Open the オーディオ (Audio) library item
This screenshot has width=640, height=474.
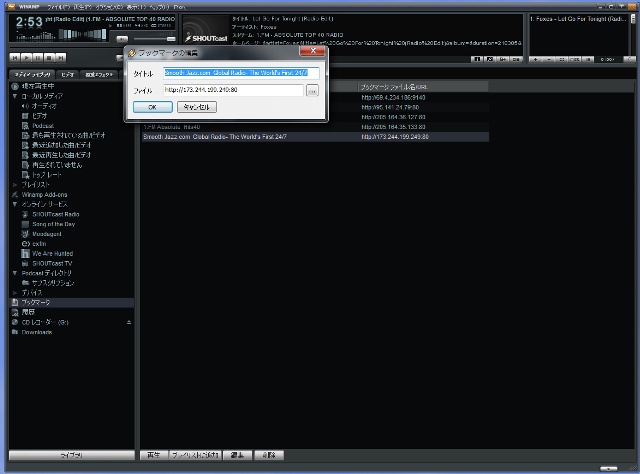tap(44, 106)
